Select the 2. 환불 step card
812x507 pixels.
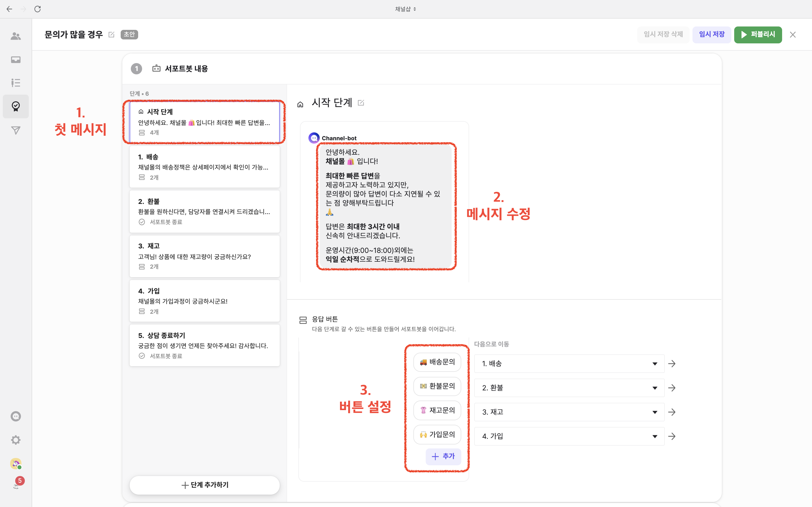tap(204, 211)
